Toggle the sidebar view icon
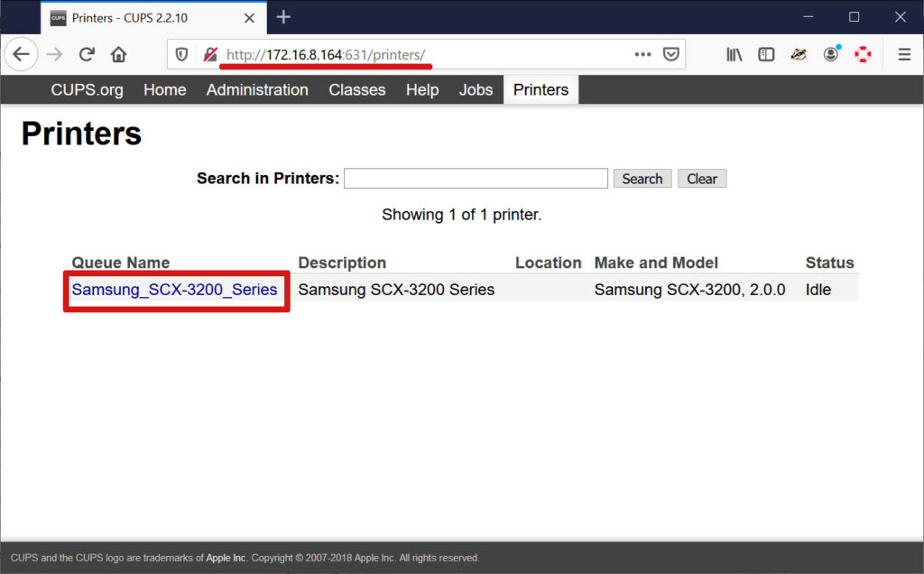This screenshot has height=574, width=924. pyautogui.click(x=766, y=55)
